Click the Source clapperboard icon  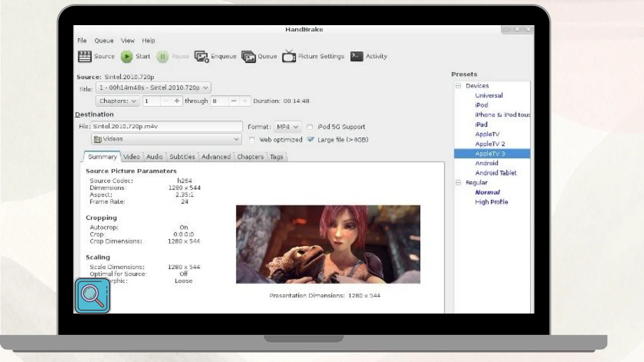click(x=85, y=56)
